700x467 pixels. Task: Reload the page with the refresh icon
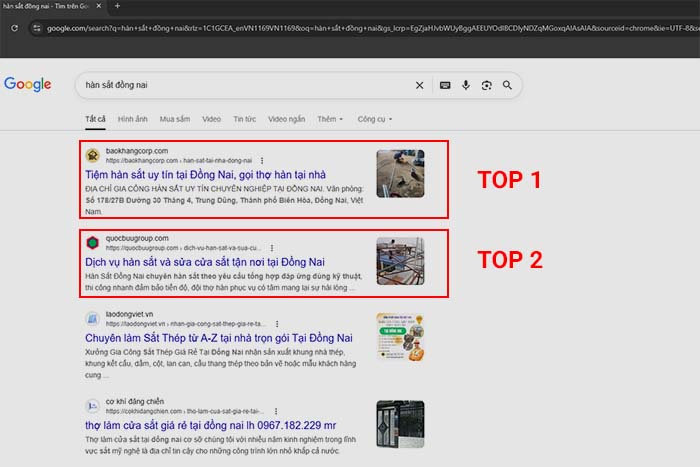click(15, 28)
